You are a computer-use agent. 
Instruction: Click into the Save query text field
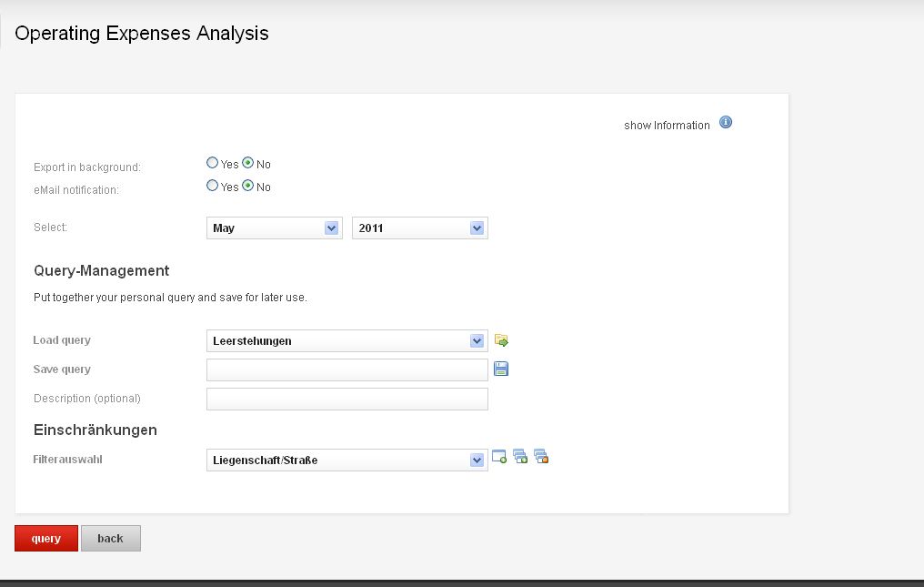347,369
